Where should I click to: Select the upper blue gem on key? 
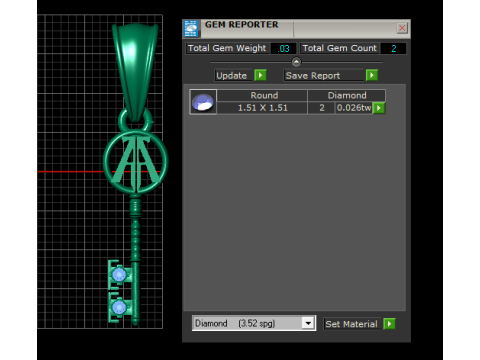(x=119, y=275)
